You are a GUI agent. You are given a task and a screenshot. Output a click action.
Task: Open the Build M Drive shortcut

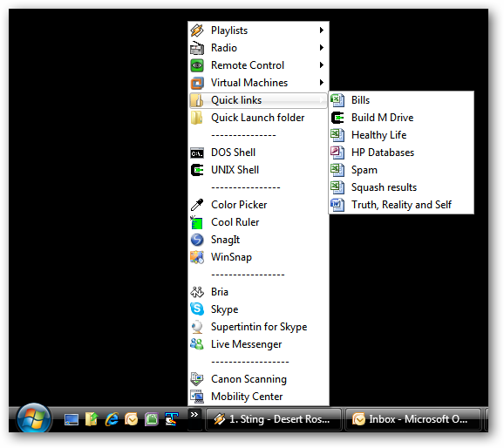(x=401, y=118)
